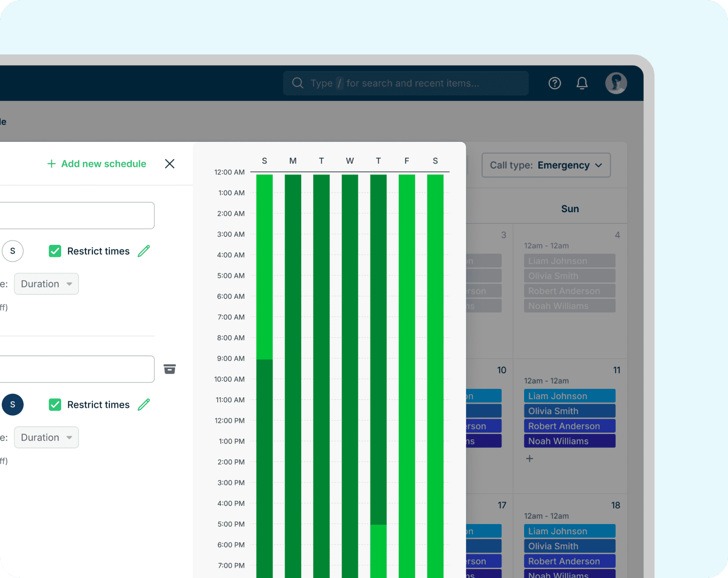Open the notifications bell
The width and height of the screenshot is (728, 578).
click(x=582, y=83)
